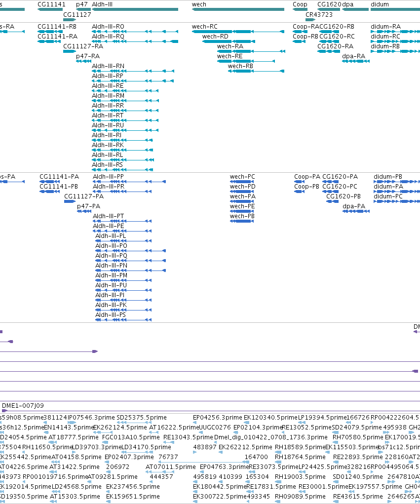Select transcript CG11141-RB
Viewport: 420px width, 504px height.
57,27
